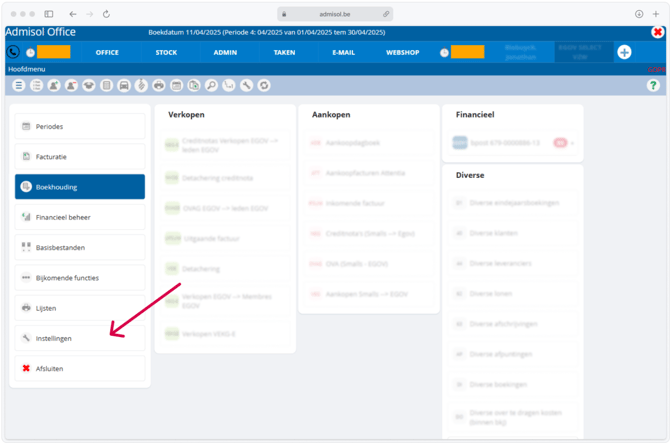This screenshot has width=670, height=443.
Task: Click the stopwatch icon beside the phone icon
Action: (x=30, y=53)
